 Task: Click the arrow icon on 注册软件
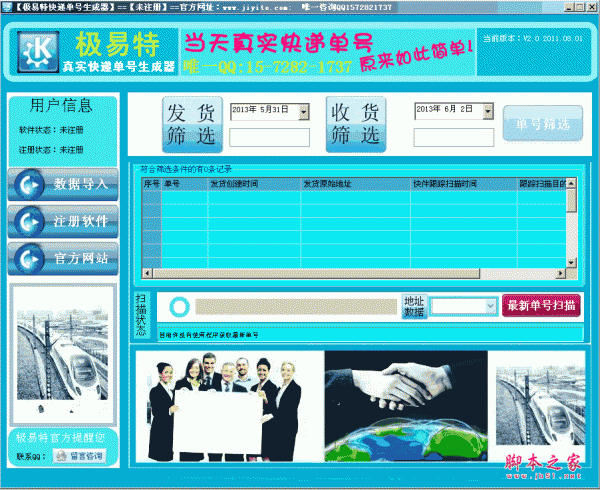pyautogui.click(x=29, y=222)
